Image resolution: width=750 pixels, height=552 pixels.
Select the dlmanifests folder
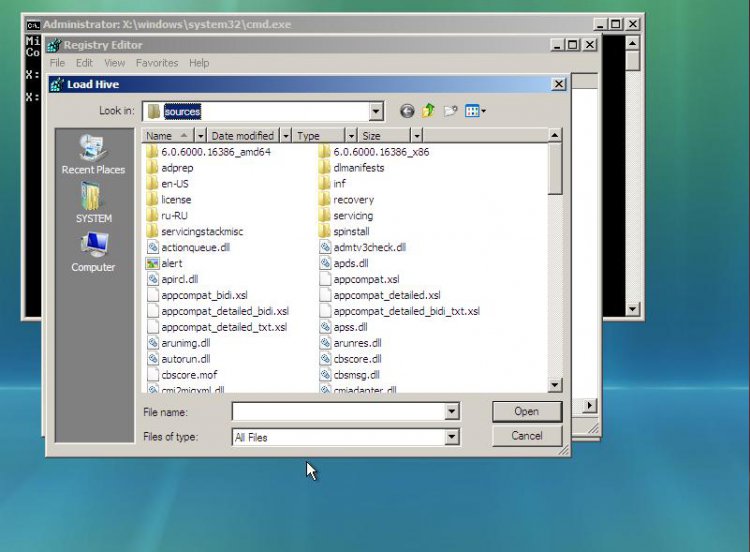(x=352, y=168)
